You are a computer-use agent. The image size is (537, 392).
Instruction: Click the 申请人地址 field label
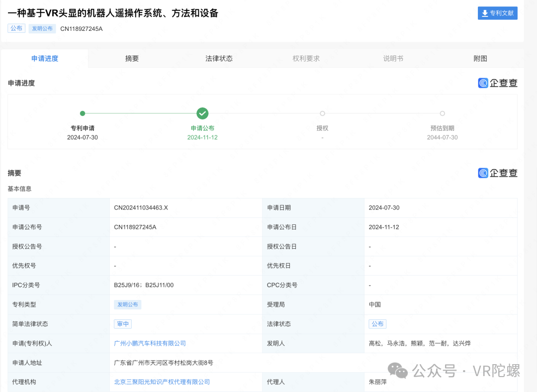(27, 363)
